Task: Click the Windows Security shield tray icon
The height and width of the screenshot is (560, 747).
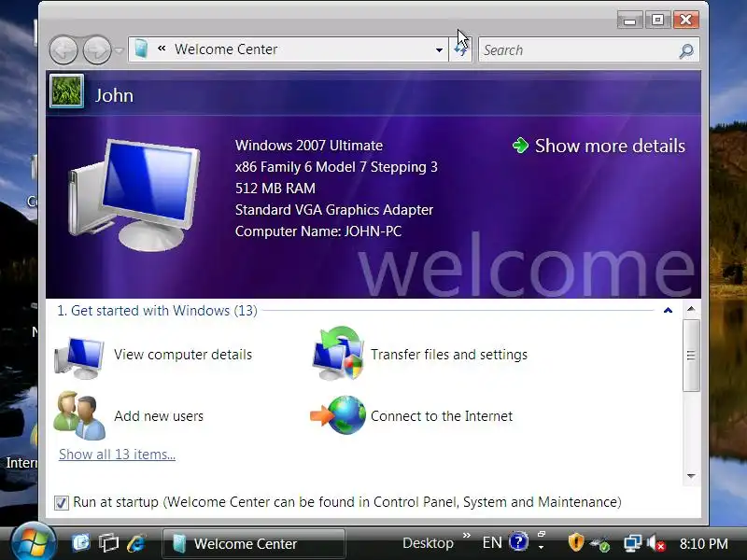Action: [x=576, y=542]
